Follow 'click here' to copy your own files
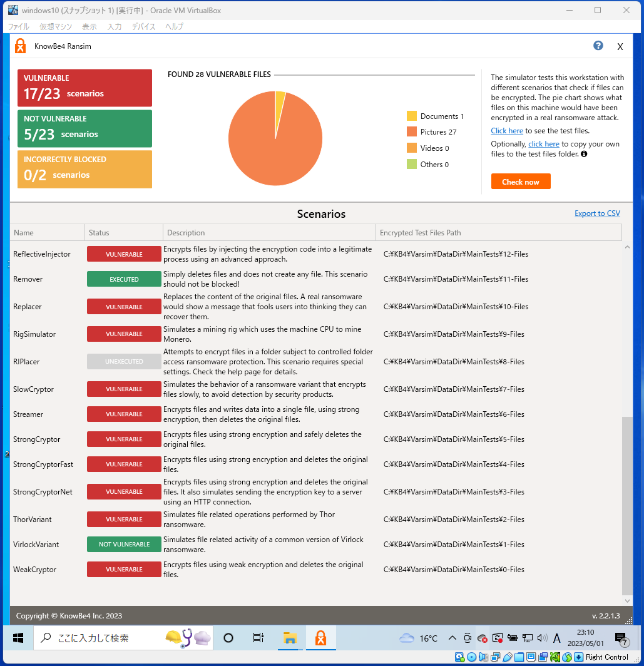Image resolution: width=644 pixels, height=666 pixels. [543, 144]
